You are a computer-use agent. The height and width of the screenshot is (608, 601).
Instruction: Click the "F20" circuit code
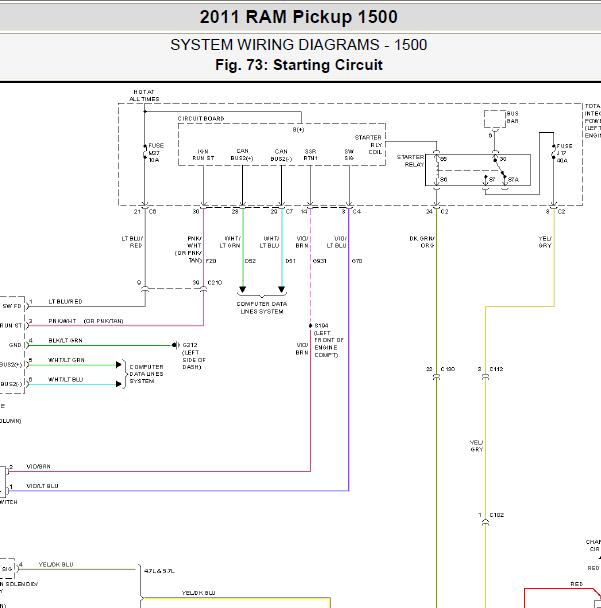(x=211, y=261)
